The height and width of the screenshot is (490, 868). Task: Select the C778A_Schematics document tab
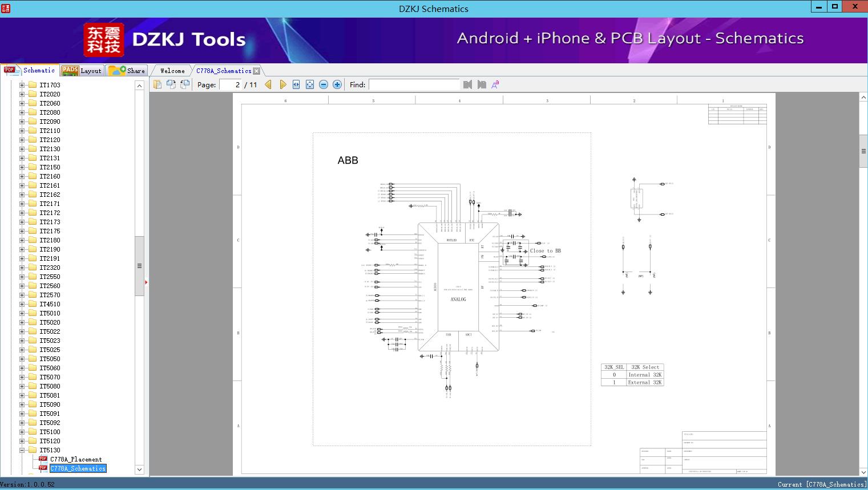224,71
